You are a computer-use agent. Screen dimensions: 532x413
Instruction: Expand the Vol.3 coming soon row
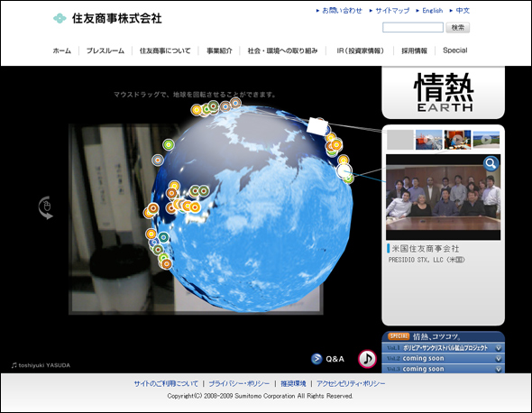coord(443,369)
